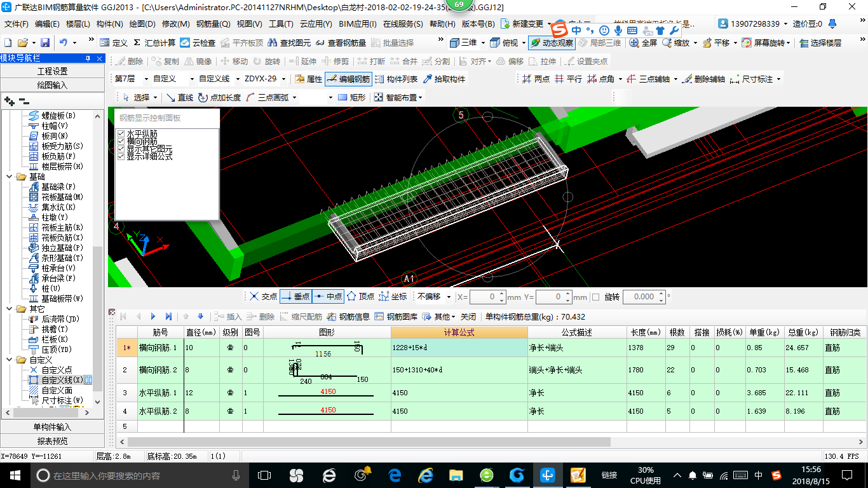
Task: Click 查找图元 find element tool
Action: click(290, 43)
